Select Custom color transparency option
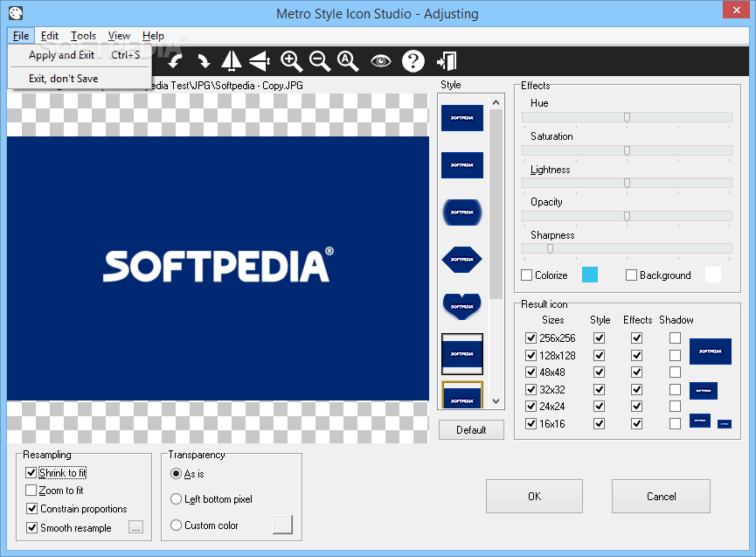This screenshot has width=756, height=557. [176, 526]
